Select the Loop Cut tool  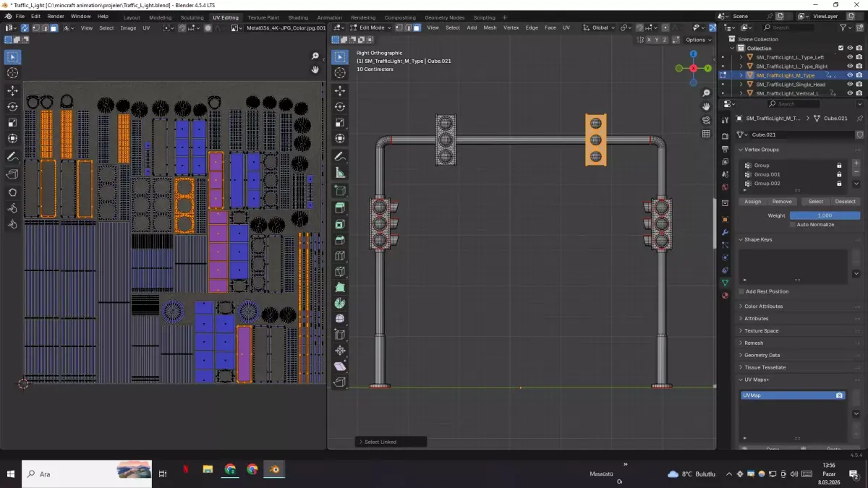pyautogui.click(x=340, y=256)
